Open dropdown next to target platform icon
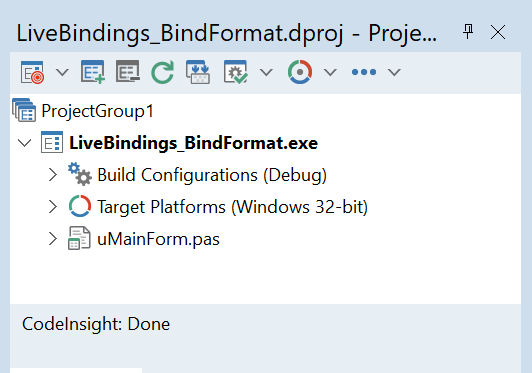Image resolution: width=532 pixels, height=373 pixels. click(x=330, y=72)
